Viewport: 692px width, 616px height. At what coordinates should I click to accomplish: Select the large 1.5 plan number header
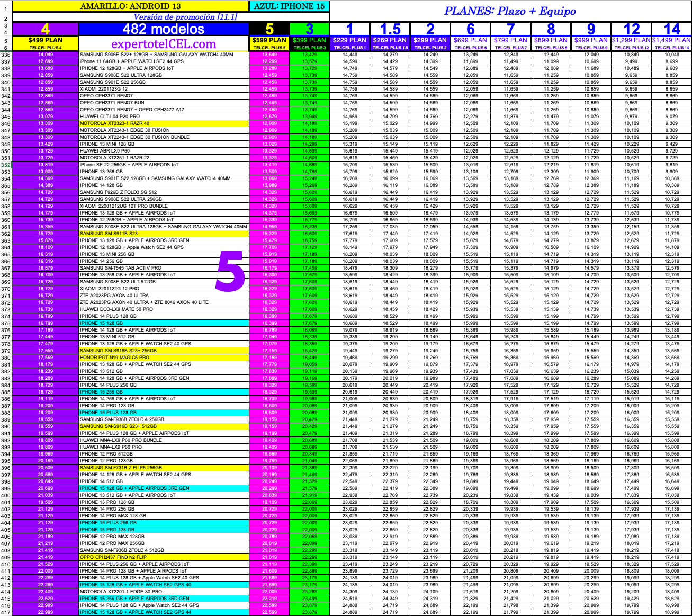point(390,29)
